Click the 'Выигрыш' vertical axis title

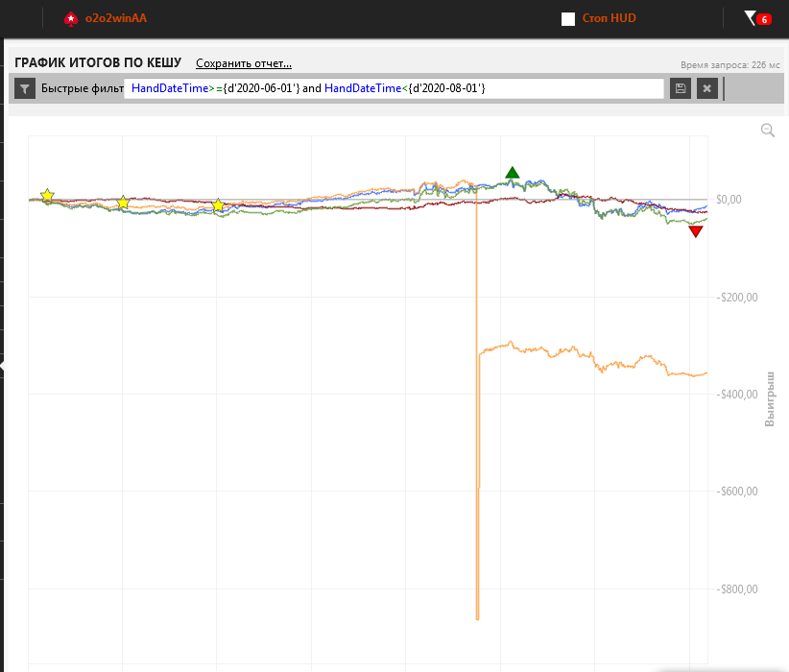coord(770,399)
